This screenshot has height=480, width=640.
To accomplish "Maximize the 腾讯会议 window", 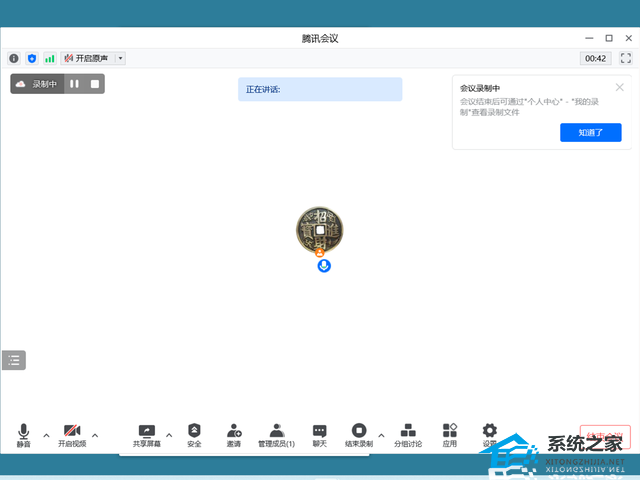I will point(609,38).
